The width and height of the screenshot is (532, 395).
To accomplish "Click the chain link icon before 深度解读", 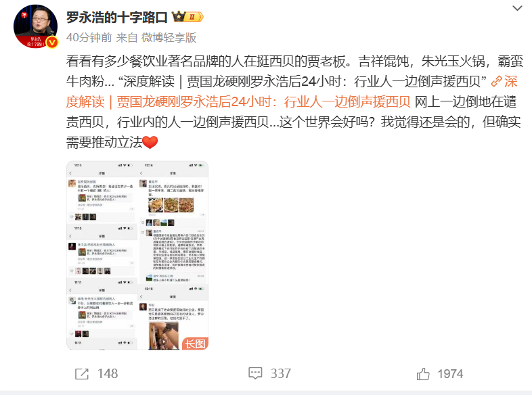I will [x=496, y=81].
